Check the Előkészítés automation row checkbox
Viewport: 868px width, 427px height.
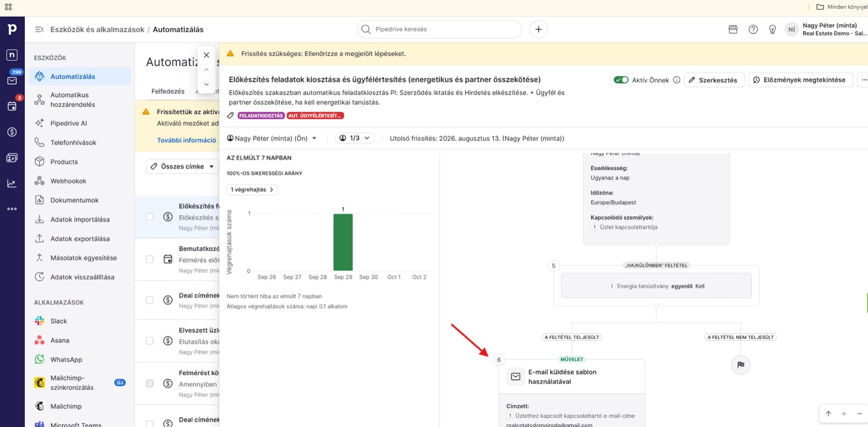(x=150, y=217)
